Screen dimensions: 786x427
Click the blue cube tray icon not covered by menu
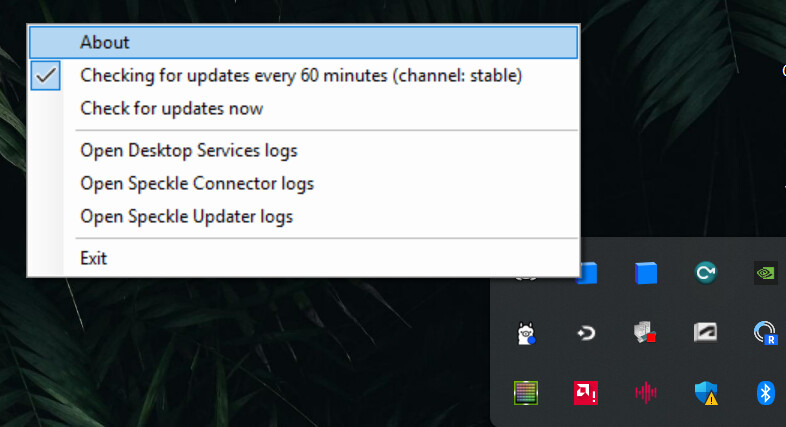[x=646, y=273]
